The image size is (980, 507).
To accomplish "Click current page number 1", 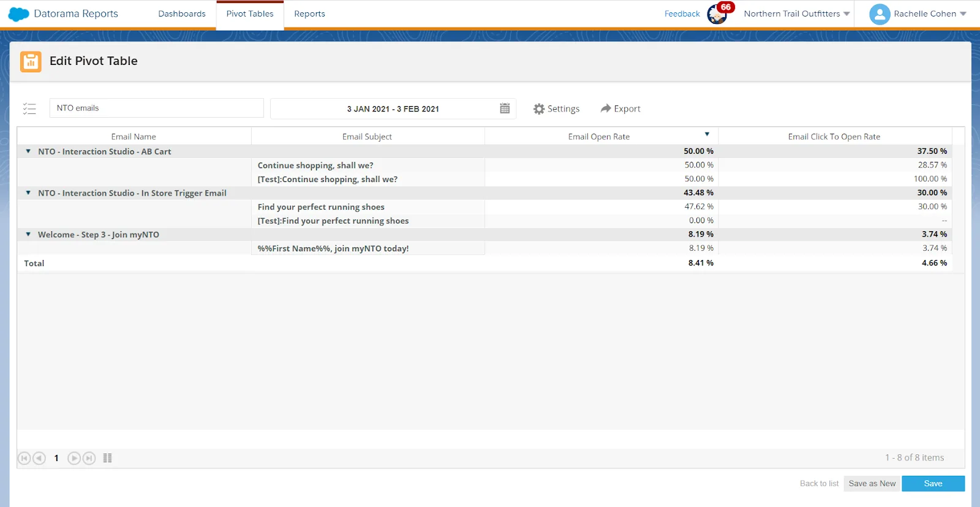I will (x=56, y=458).
